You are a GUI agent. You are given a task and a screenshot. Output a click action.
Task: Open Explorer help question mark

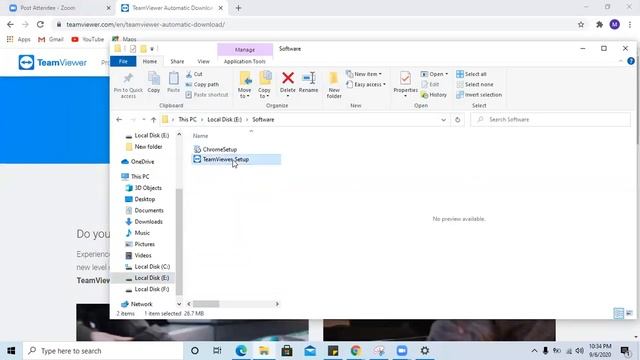[631, 61]
